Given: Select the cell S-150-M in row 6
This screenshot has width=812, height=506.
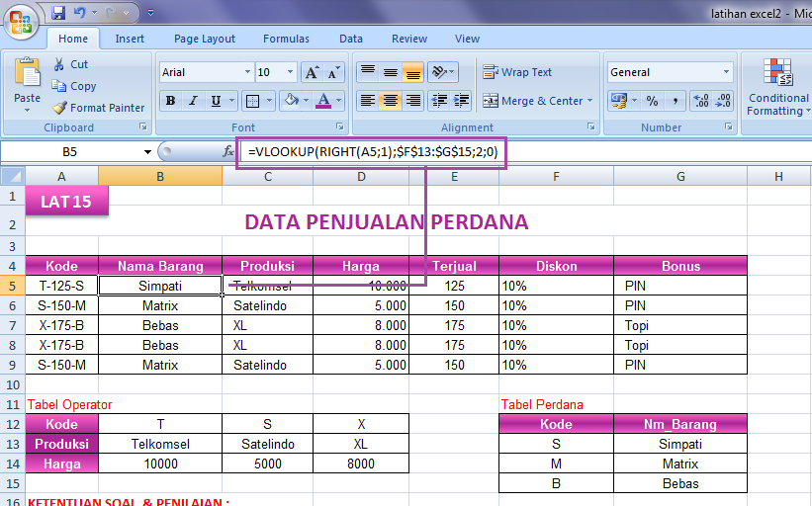Looking at the screenshot, I should pos(61,305).
